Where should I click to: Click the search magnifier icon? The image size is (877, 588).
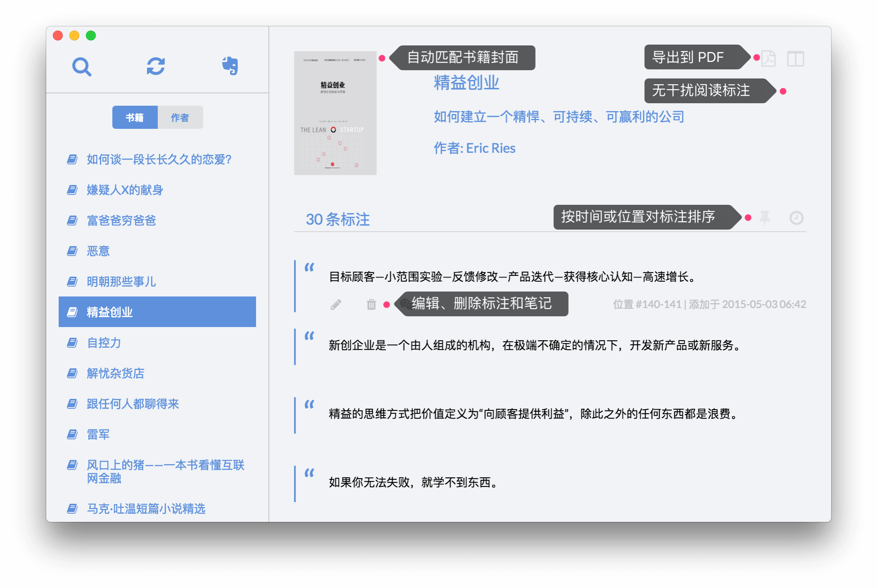click(81, 66)
